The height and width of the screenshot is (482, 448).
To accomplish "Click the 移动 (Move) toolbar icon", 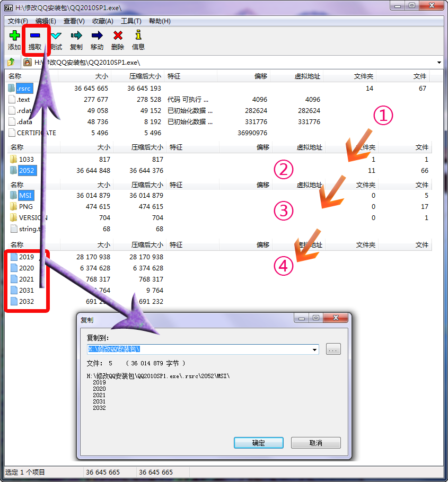I will 96,39.
